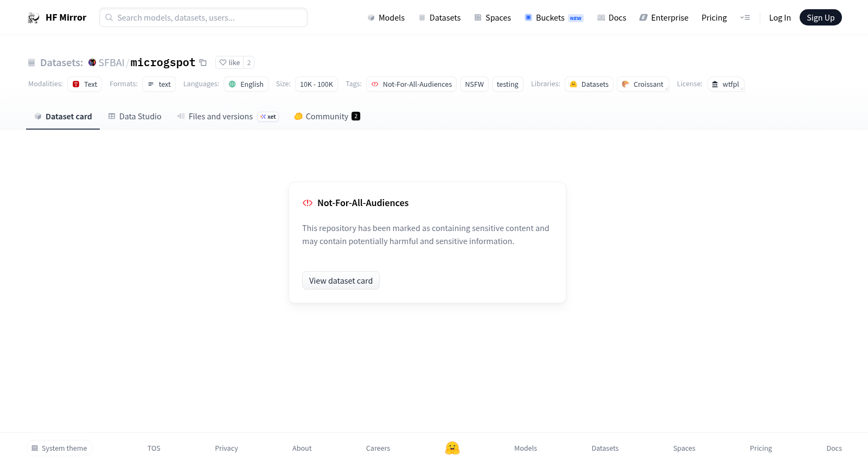Switch to the Data Studio tab

[135, 116]
